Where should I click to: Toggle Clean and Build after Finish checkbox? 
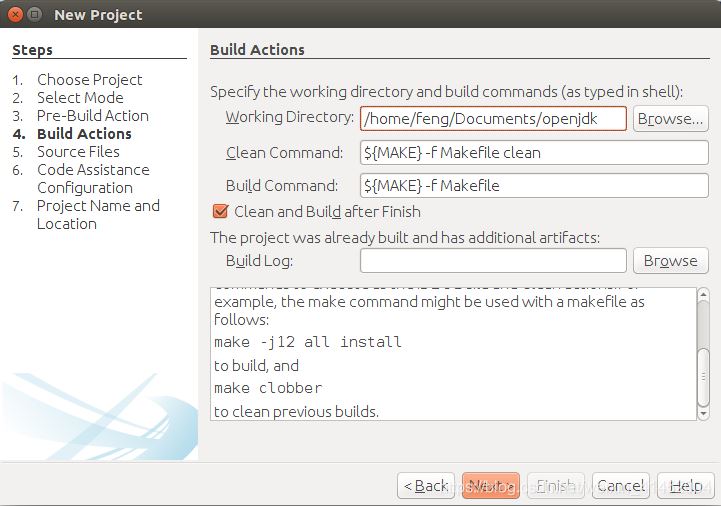point(221,212)
